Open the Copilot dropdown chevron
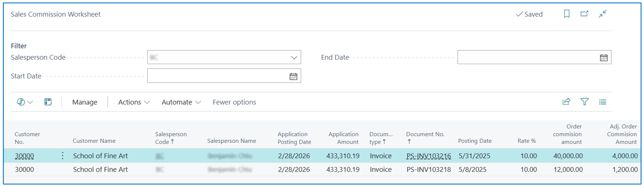Image resolution: width=644 pixels, height=187 pixels. coord(30,102)
